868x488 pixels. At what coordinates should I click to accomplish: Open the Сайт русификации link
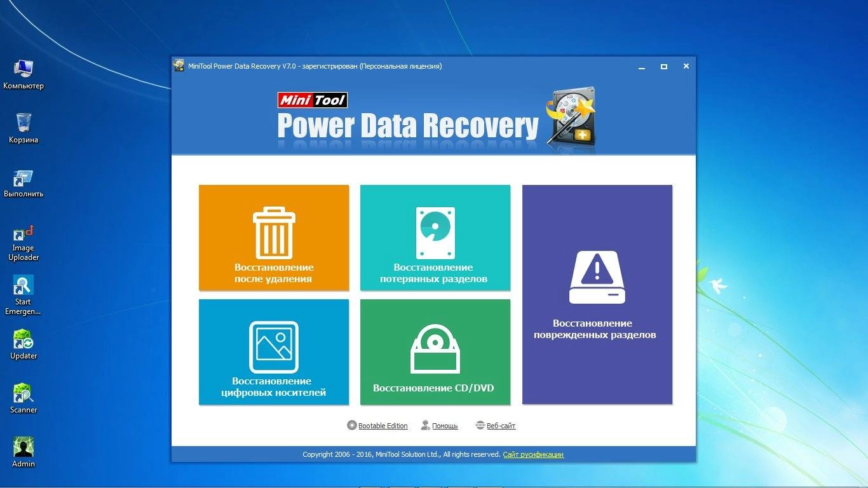tap(533, 454)
